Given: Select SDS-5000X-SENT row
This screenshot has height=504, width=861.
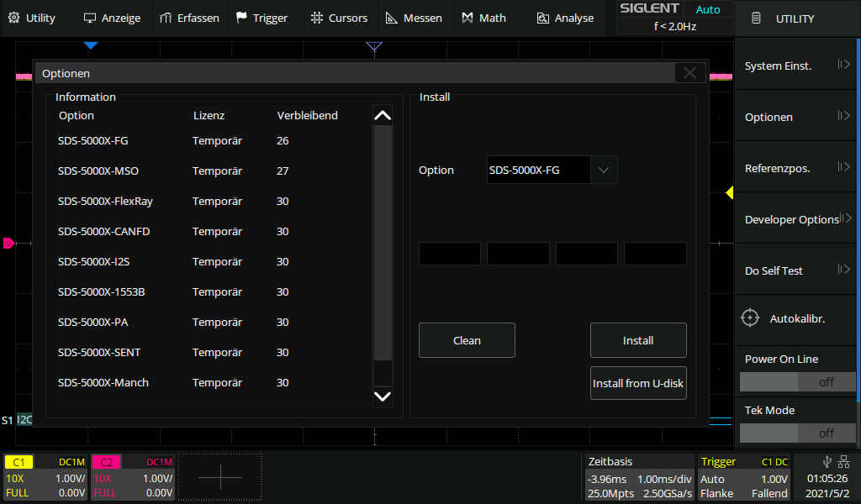Looking at the screenshot, I should click(x=213, y=352).
